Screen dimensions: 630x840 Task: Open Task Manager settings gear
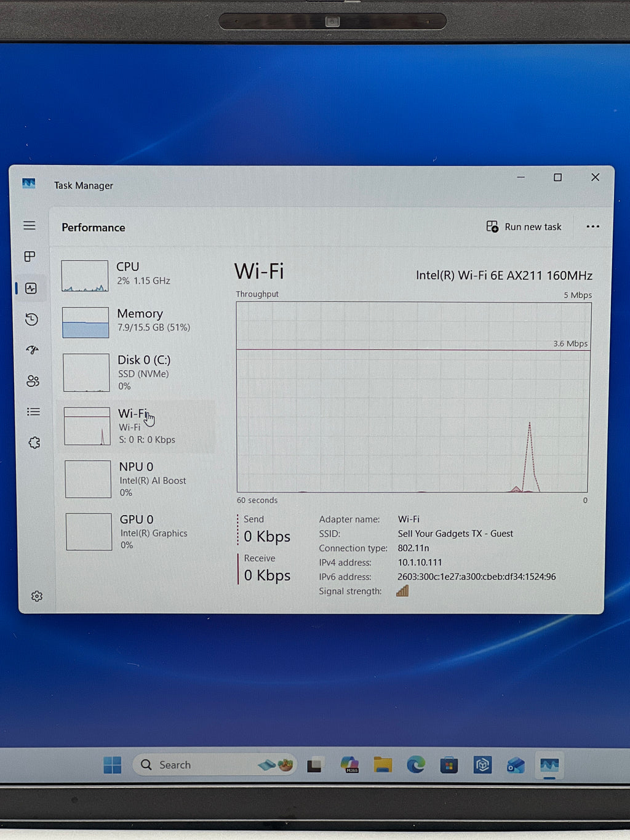click(37, 596)
